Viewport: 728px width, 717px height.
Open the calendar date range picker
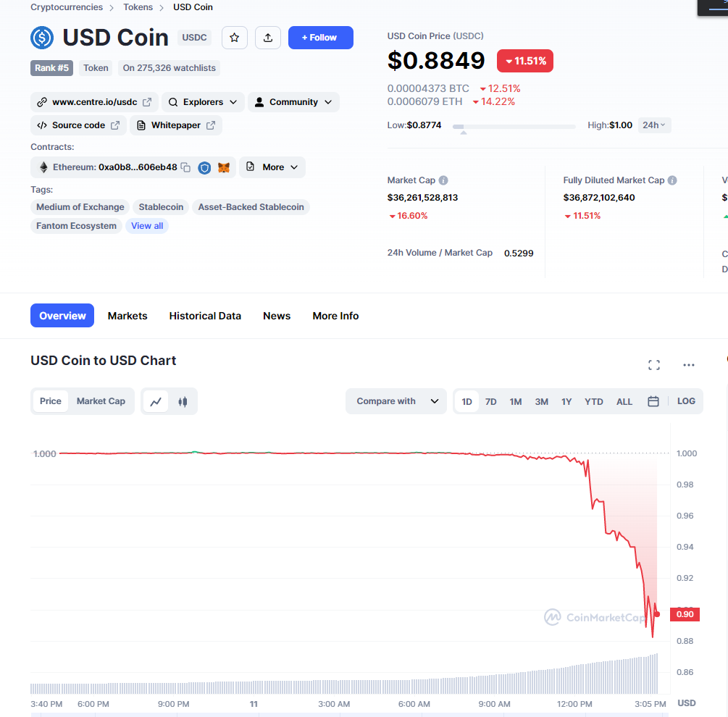point(653,401)
